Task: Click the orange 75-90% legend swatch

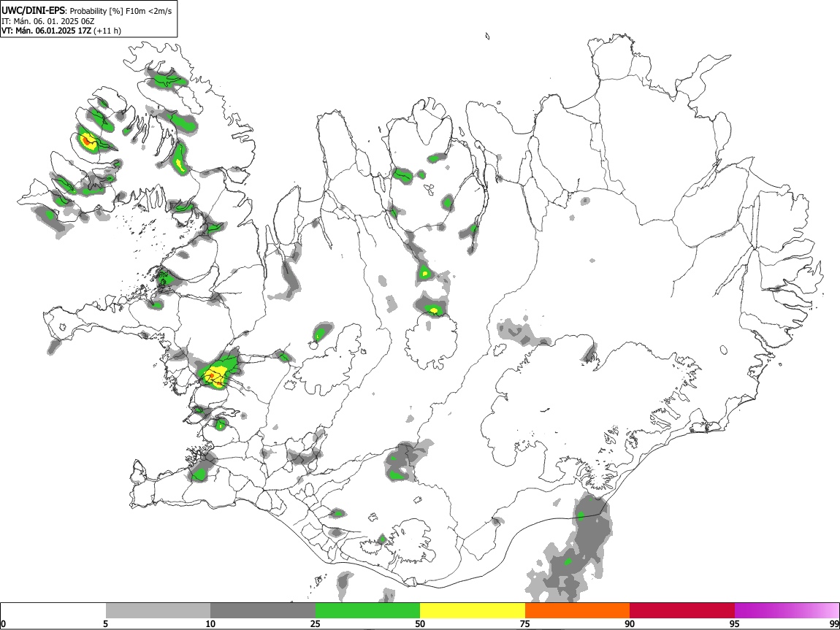Action: [x=578, y=611]
